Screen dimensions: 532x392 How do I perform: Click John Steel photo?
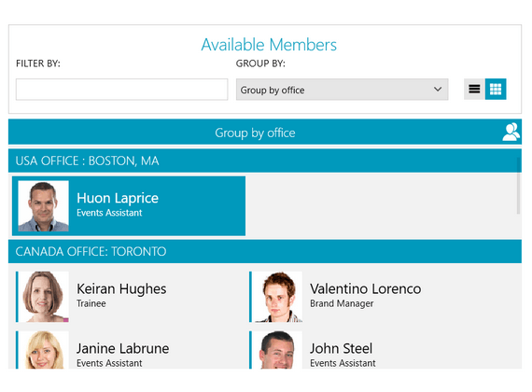[x=277, y=350]
